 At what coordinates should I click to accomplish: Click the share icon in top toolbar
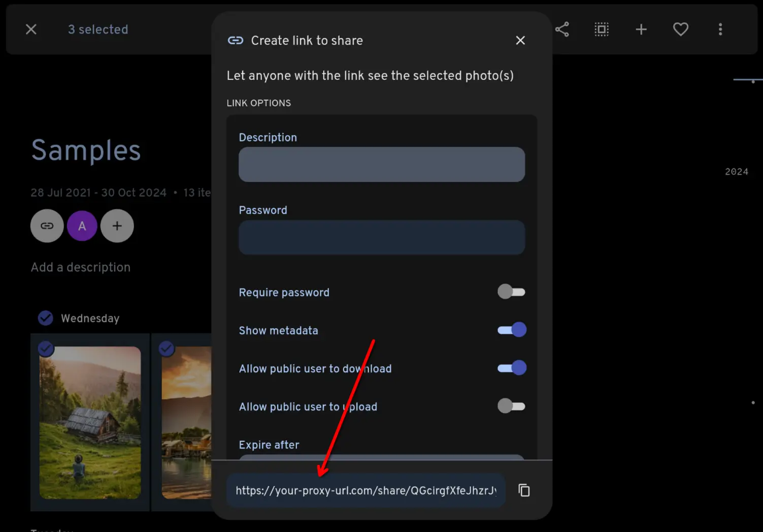tap(562, 29)
